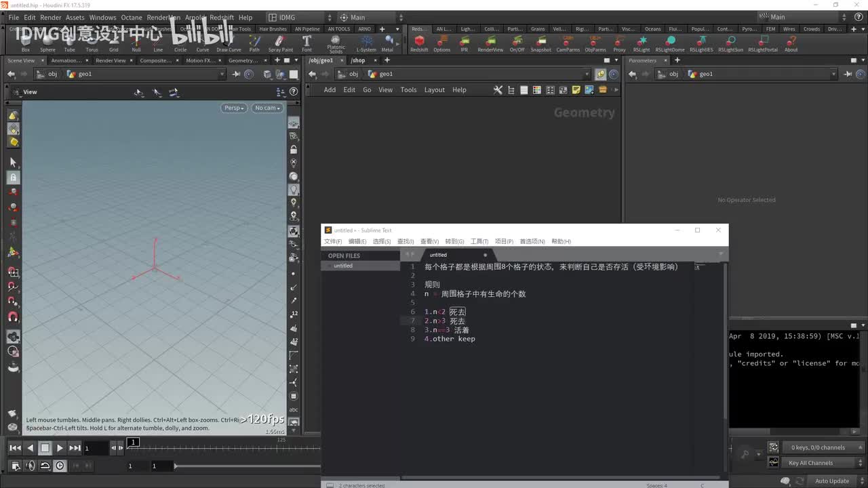Image resolution: width=868 pixels, height=488 pixels.
Task: Open the Tools menu in network editor
Action: pyautogui.click(x=408, y=89)
